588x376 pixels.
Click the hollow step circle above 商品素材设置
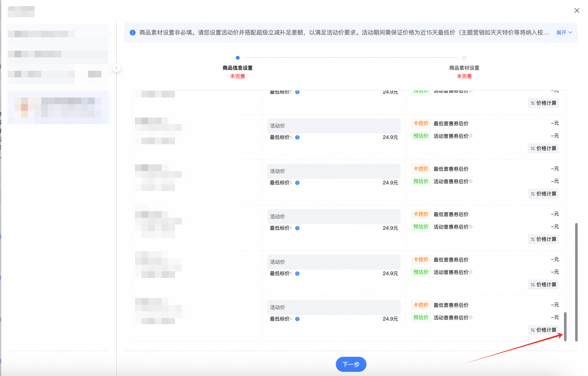coord(464,58)
